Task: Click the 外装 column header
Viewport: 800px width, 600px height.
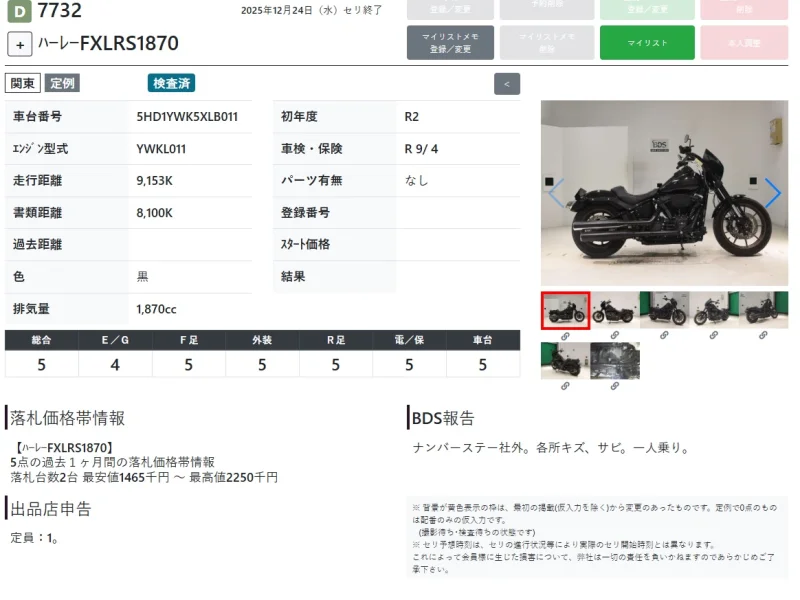Action: (262, 340)
